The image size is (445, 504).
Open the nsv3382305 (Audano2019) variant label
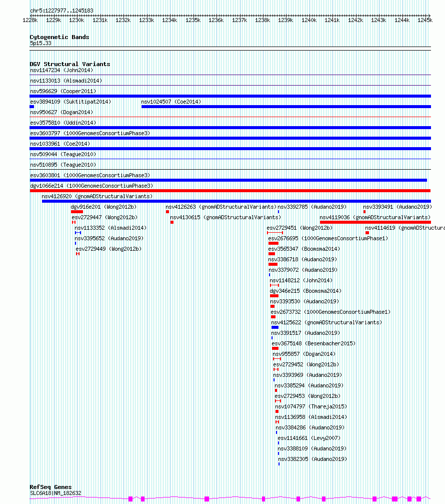click(x=312, y=459)
